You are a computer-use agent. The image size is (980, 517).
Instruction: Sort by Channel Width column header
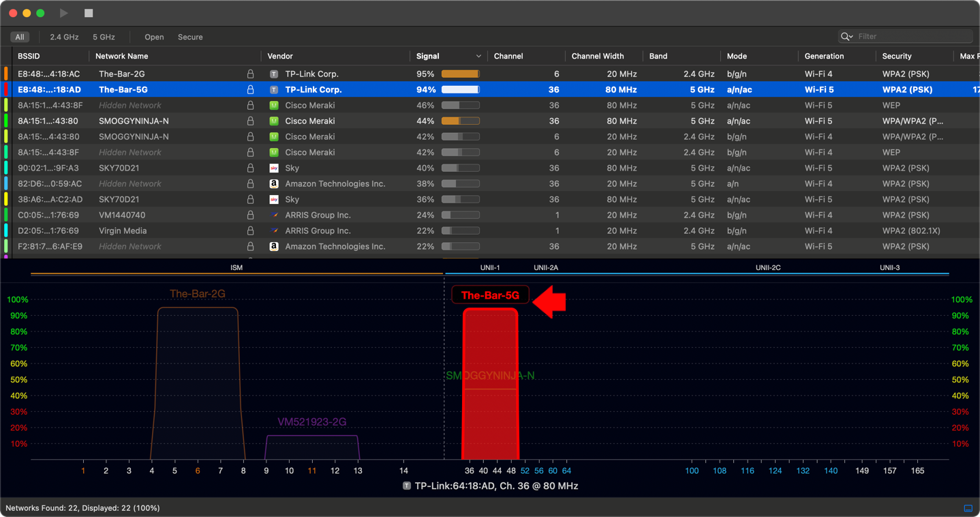coord(598,56)
